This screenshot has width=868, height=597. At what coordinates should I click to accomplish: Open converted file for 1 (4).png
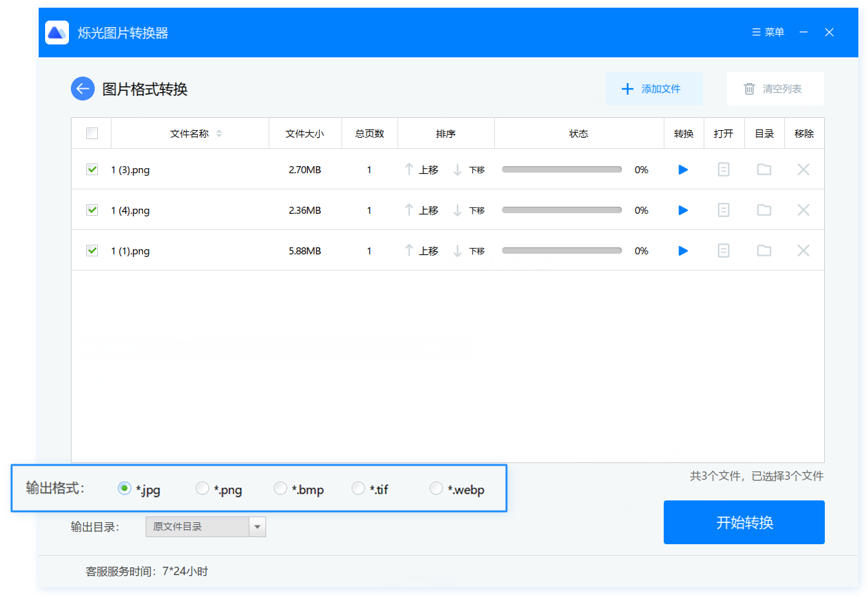(723, 211)
